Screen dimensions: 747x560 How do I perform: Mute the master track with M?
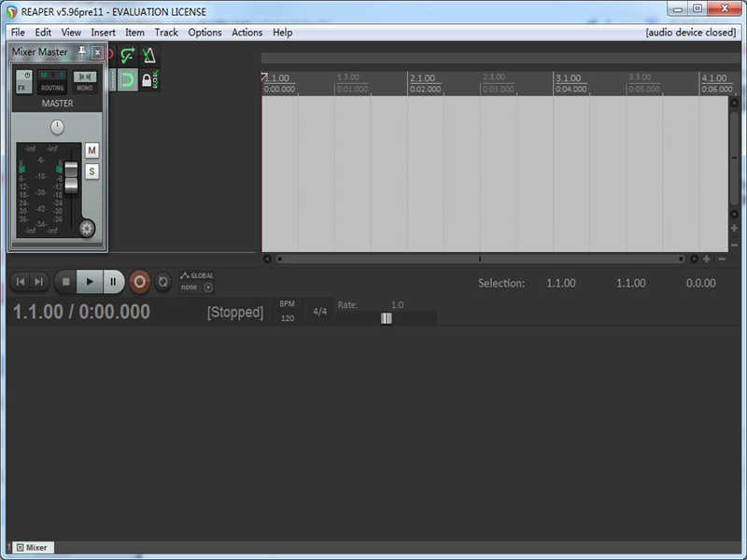click(x=92, y=150)
